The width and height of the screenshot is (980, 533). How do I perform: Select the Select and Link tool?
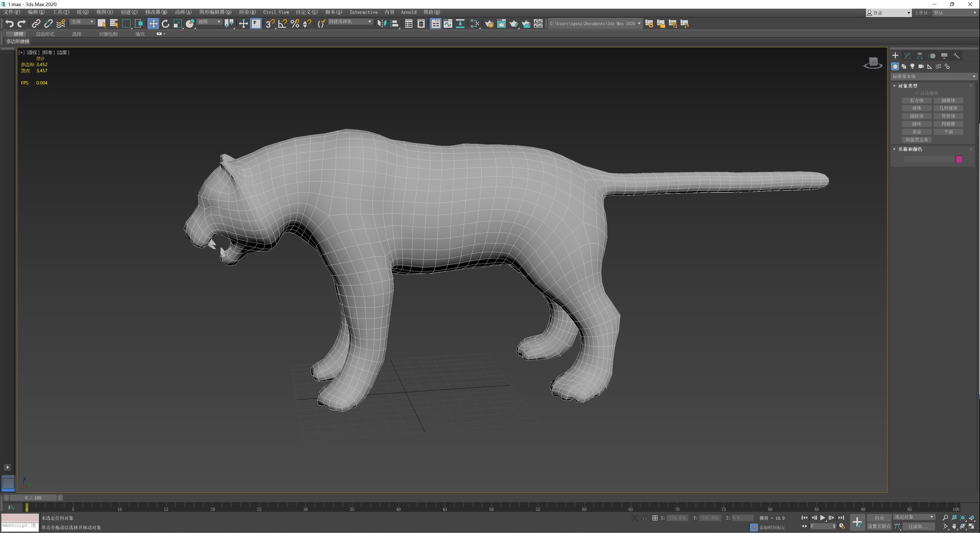pos(36,23)
